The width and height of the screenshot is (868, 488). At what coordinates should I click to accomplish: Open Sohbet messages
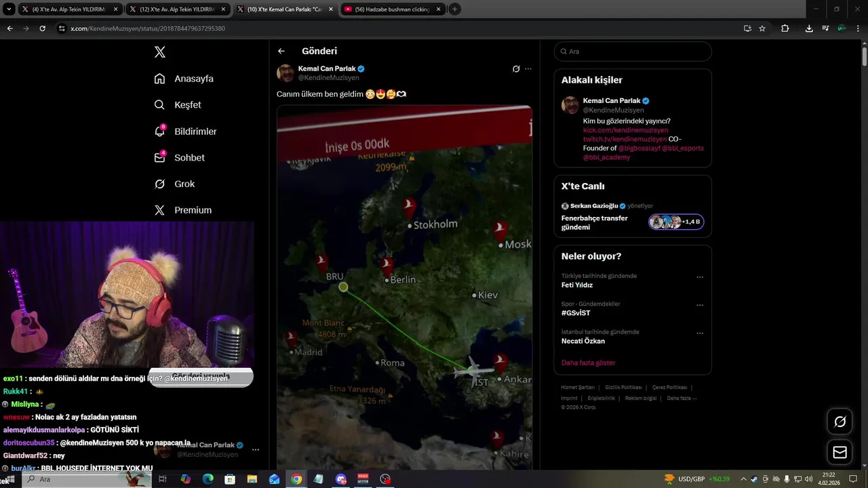[180, 157]
